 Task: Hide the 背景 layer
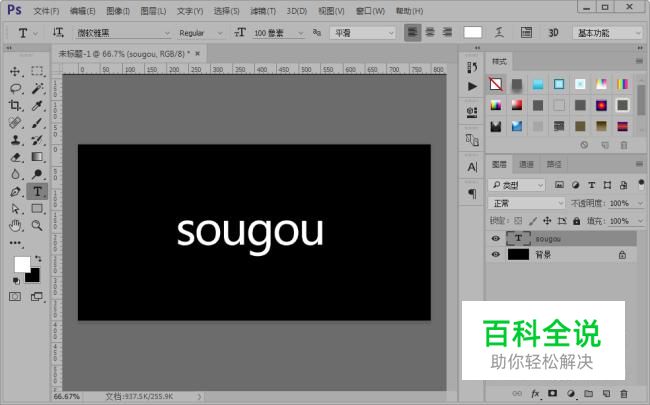[495, 255]
